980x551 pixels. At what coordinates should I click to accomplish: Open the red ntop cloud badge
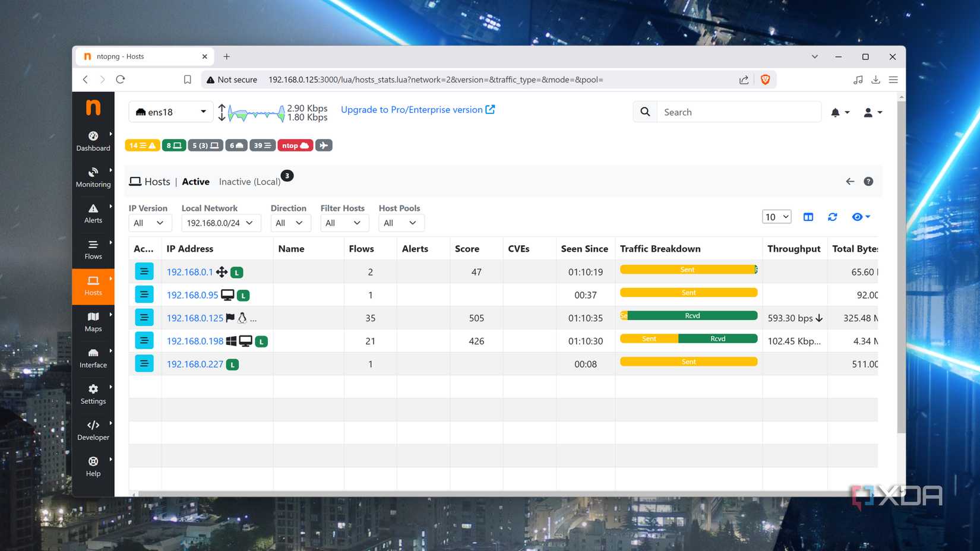pyautogui.click(x=295, y=145)
